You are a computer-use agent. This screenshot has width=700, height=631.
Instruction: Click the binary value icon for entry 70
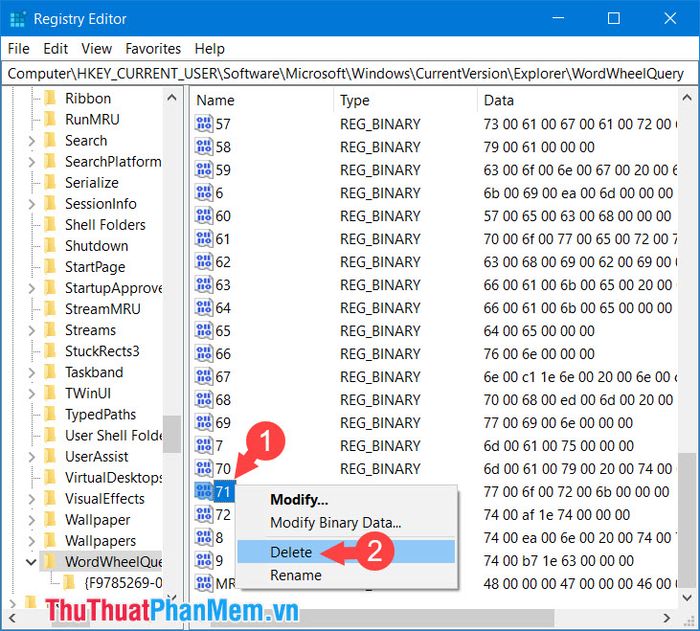[204, 468]
